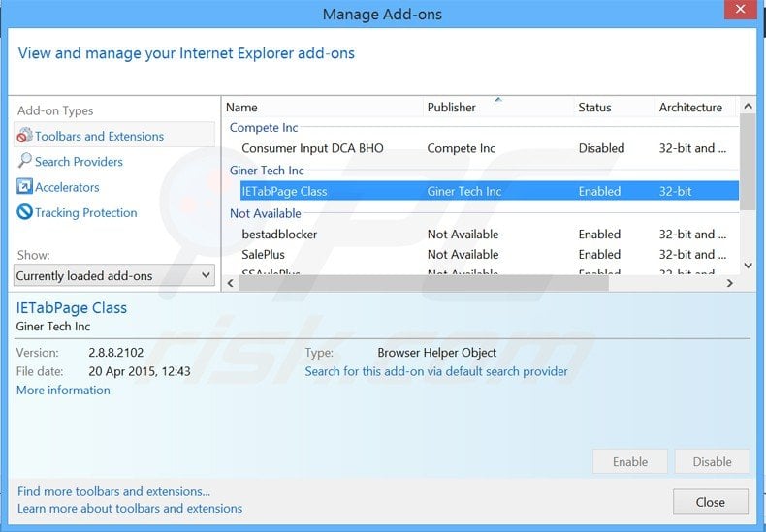Click the IETabPage Class heading in details
766x532 pixels.
click(x=72, y=308)
